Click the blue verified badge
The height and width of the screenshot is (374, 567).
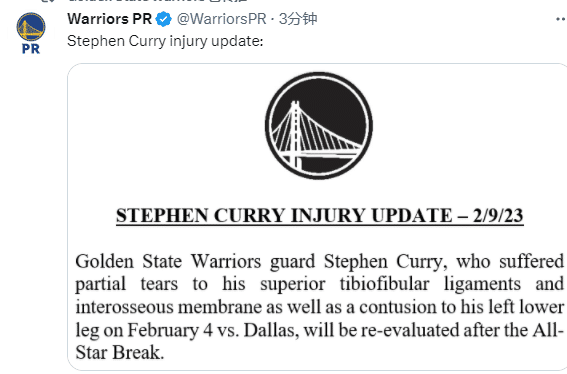click(163, 19)
